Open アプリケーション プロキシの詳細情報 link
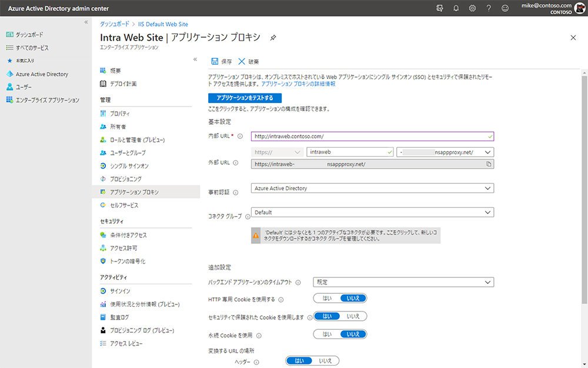Screen dimensions: 588x368 298,84
